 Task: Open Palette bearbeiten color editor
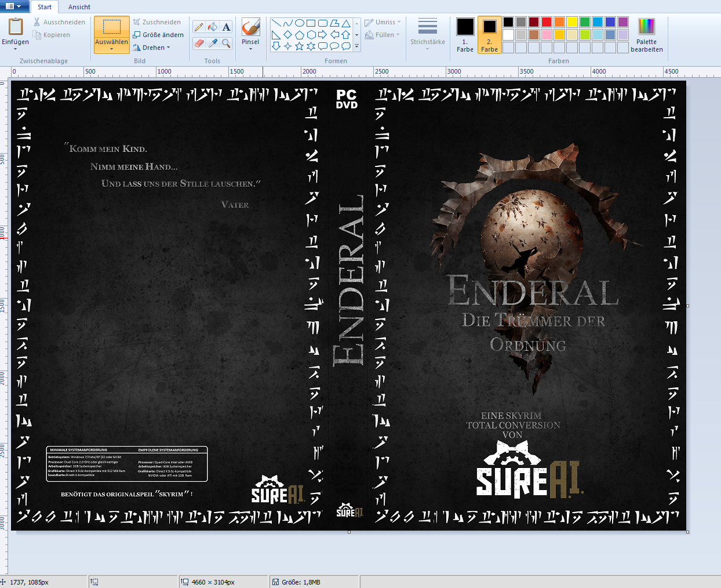(x=647, y=35)
